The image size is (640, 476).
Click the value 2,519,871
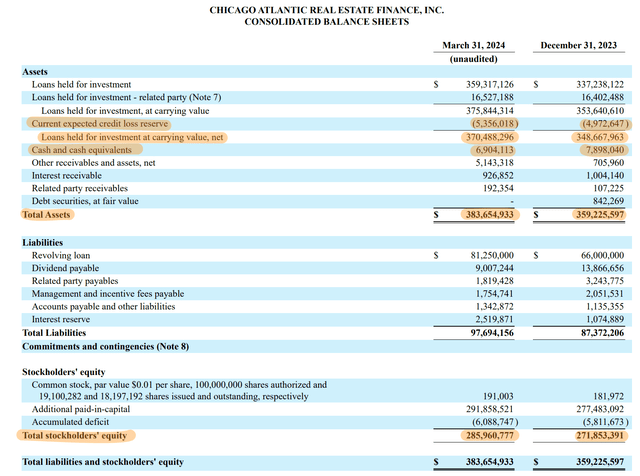click(x=494, y=319)
